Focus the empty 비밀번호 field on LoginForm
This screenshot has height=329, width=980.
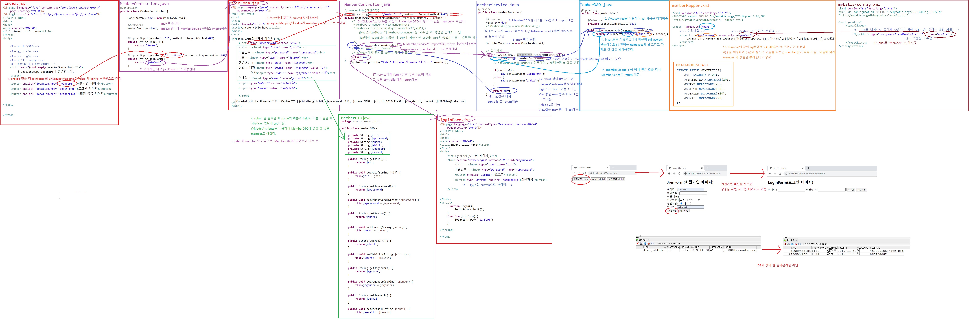tap(832, 190)
